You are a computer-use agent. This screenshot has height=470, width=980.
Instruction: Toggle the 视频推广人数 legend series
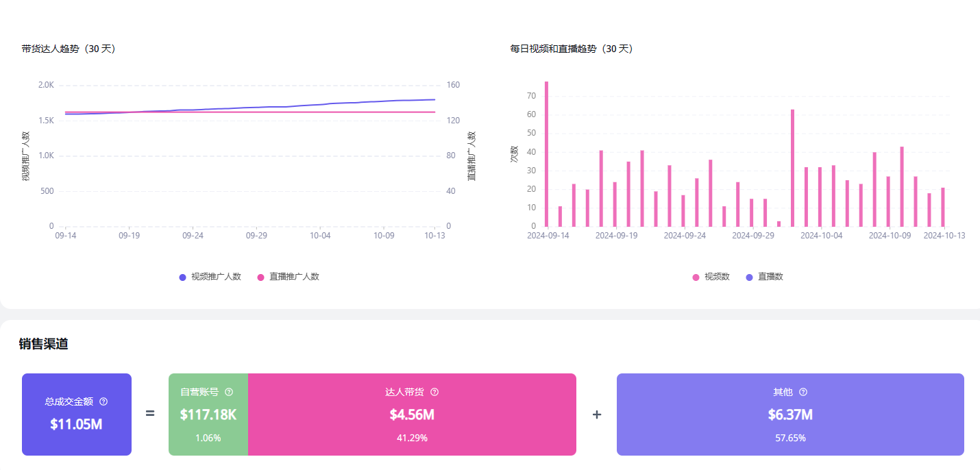point(210,277)
